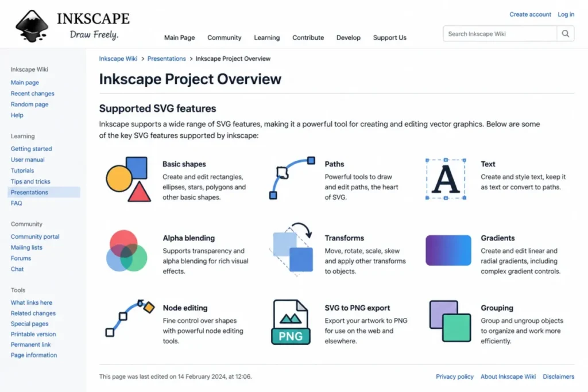Open the Printable version link
The width and height of the screenshot is (588, 392).
pos(33,334)
